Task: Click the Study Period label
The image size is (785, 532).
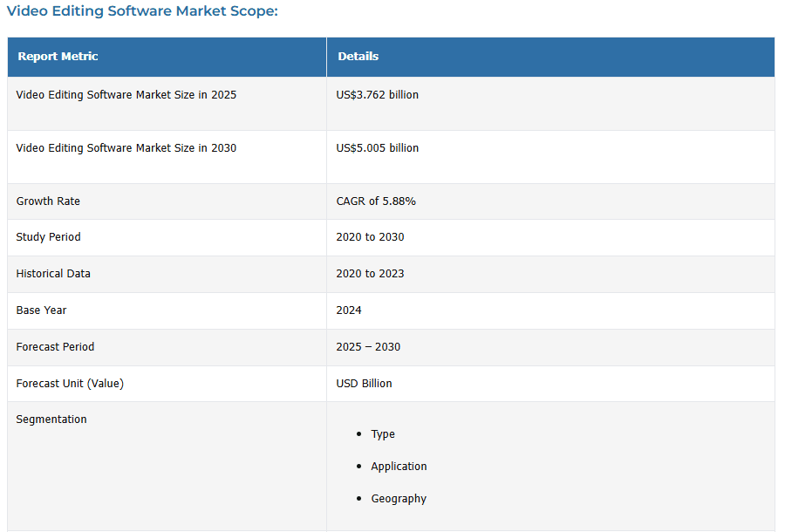Action: tap(48, 237)
